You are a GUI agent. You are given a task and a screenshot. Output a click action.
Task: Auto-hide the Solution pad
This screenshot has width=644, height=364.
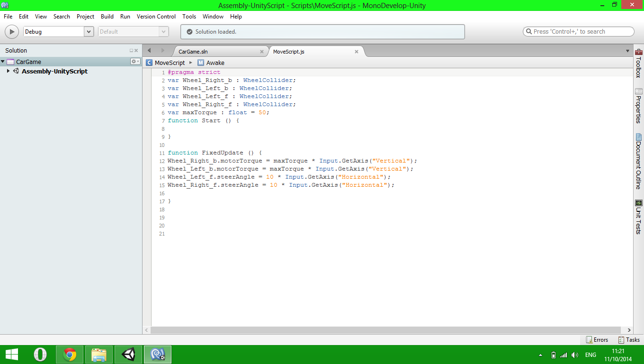point(132,50)
